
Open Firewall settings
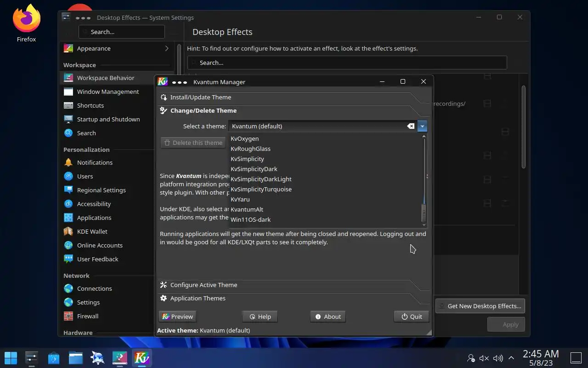[x=107, y=316]
